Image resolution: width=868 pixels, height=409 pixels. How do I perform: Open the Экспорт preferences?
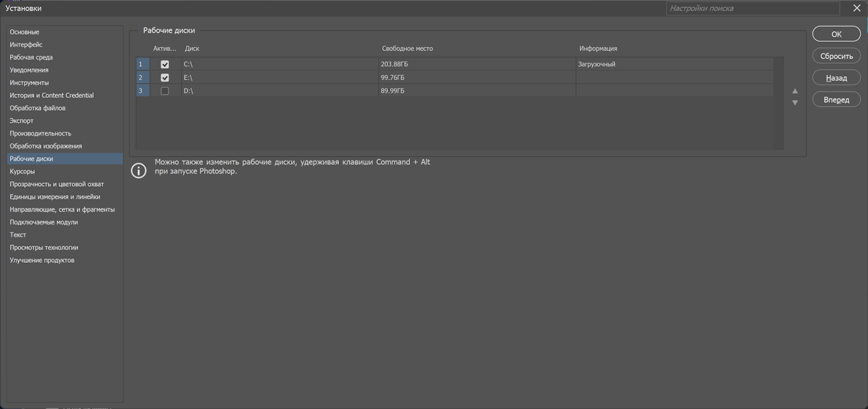pyautogui.click(x=21, y=121)
